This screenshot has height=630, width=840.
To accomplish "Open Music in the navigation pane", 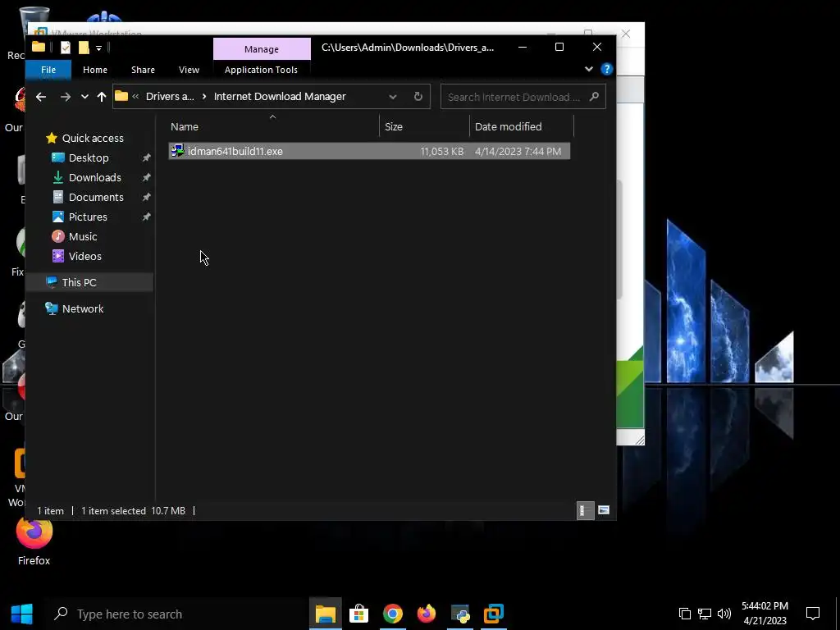I will [83, 237].
